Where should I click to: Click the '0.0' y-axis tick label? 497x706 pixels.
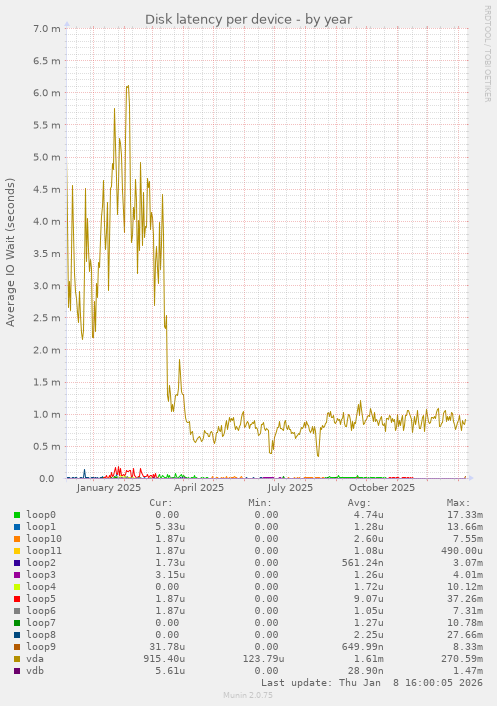pos(46,479)
